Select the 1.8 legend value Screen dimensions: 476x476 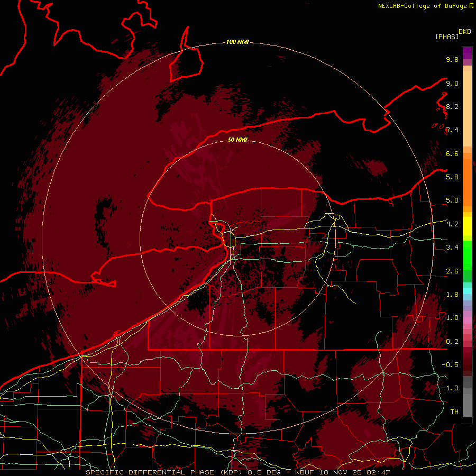tap(452, 295)
